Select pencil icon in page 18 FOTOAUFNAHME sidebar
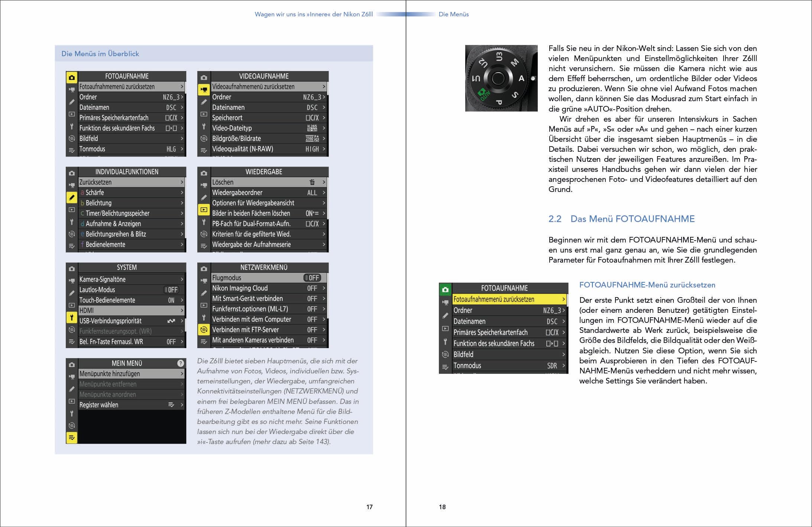 click(x=445, y=315)
